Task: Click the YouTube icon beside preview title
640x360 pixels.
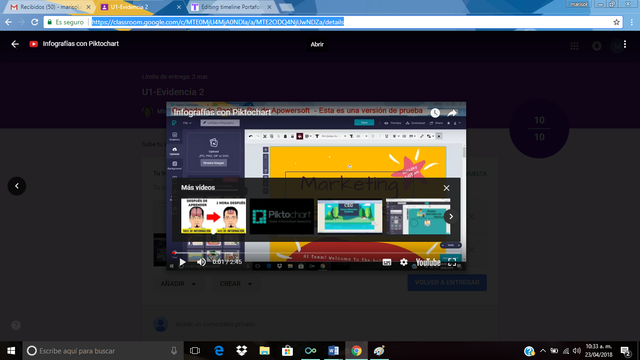Action: tap(33, 44)
